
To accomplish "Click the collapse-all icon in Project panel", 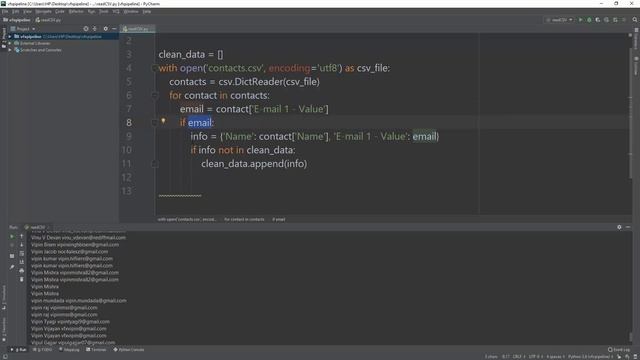I will [95, 29].
